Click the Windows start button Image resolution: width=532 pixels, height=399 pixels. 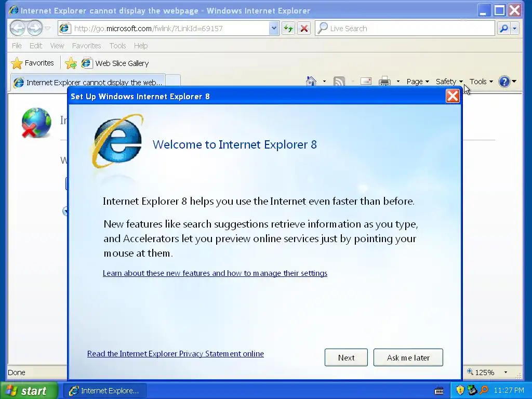click(29, 391)
